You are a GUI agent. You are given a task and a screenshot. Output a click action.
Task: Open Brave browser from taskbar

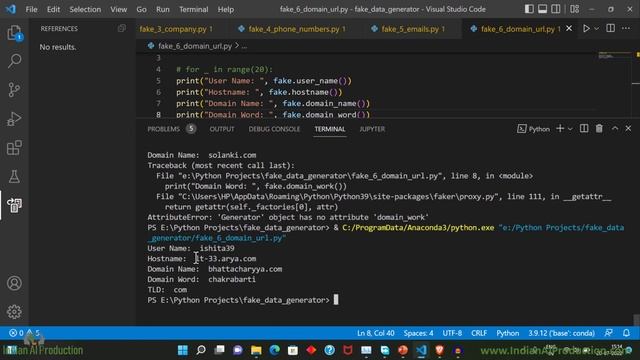point(440,350)
